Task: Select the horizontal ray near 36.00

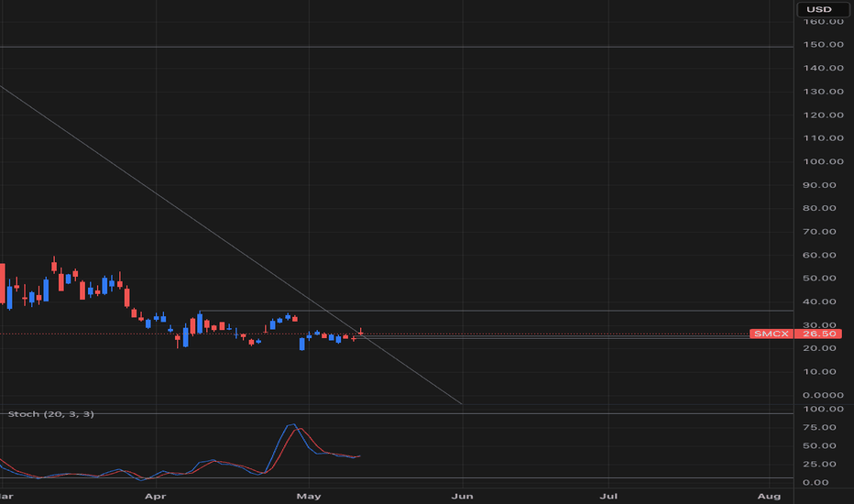Action: coord(496,311)
